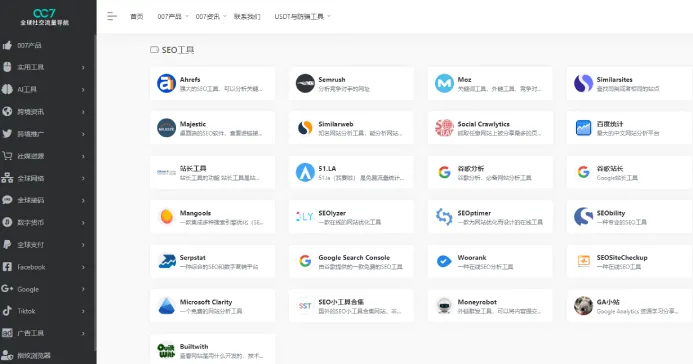Open the Woorank card title
693x364 pixels.
(472, 258)
